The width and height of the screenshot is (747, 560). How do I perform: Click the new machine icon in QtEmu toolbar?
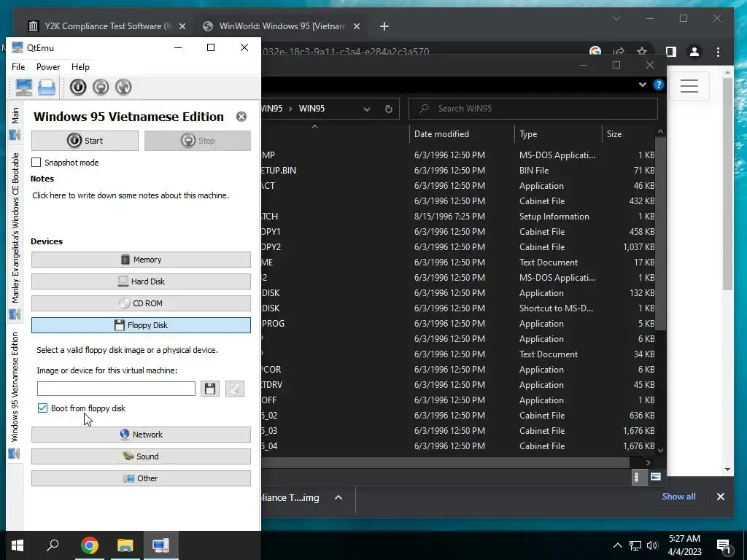coord(24,87)
